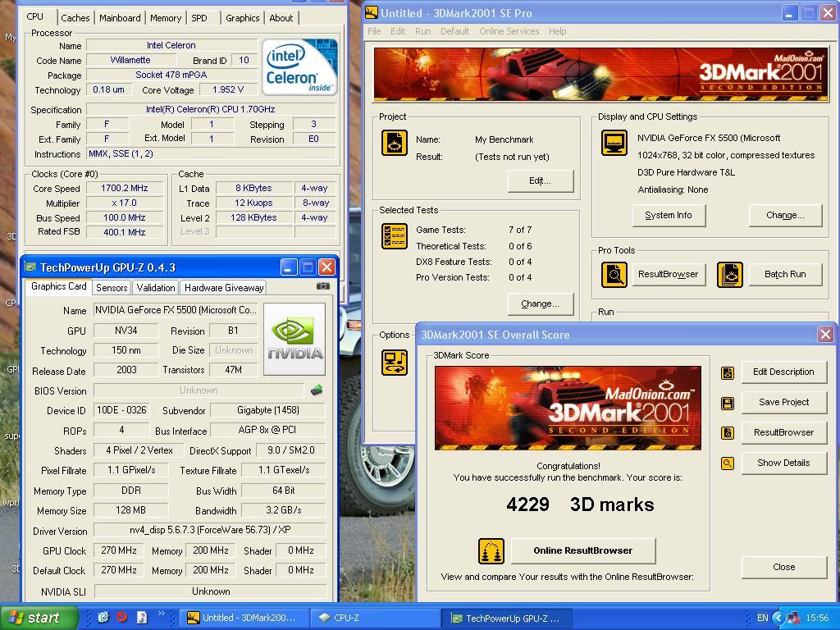Click the document quick launch icon on taskbar

coord(141,617)
